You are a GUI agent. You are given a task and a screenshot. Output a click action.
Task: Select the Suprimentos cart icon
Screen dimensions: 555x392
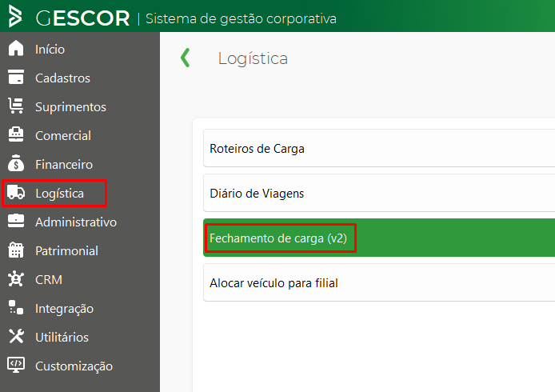(x=16, y=106)
